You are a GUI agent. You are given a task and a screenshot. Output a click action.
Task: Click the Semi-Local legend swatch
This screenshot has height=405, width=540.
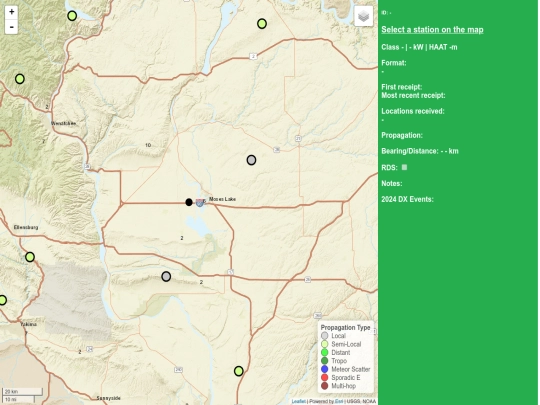[x=324, y=344]
